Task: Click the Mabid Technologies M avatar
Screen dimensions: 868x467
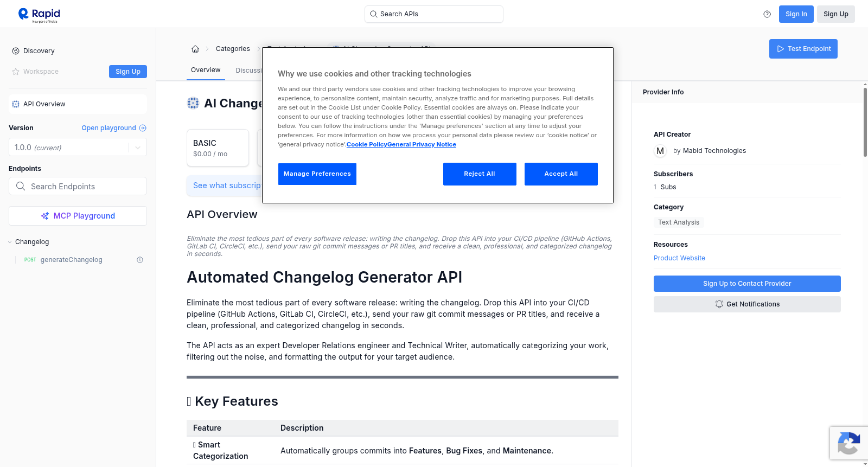Action: pos(660,151)
